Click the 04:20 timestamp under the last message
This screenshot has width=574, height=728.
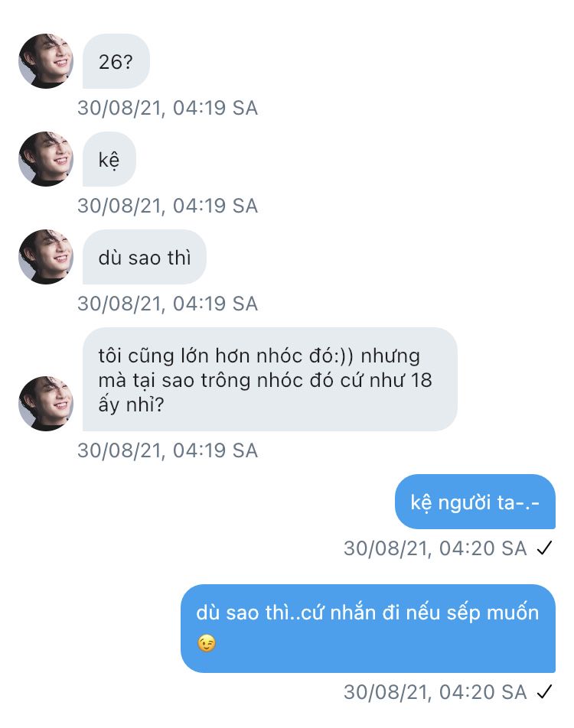(435, 692)
